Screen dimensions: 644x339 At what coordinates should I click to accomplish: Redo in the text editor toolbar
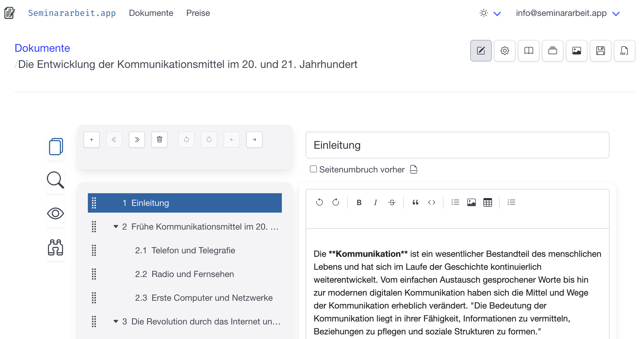pos(336,202)
